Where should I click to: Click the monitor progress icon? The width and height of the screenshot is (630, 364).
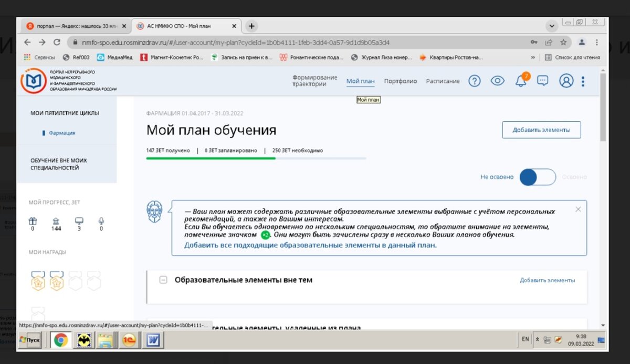coord(79,221)
